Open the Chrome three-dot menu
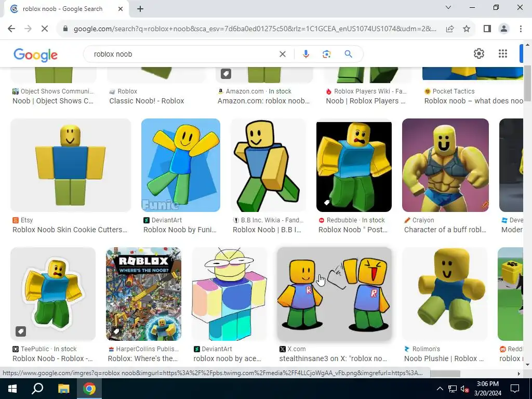The height and width of the screenshot is (399, 532). tap(521, 29)
